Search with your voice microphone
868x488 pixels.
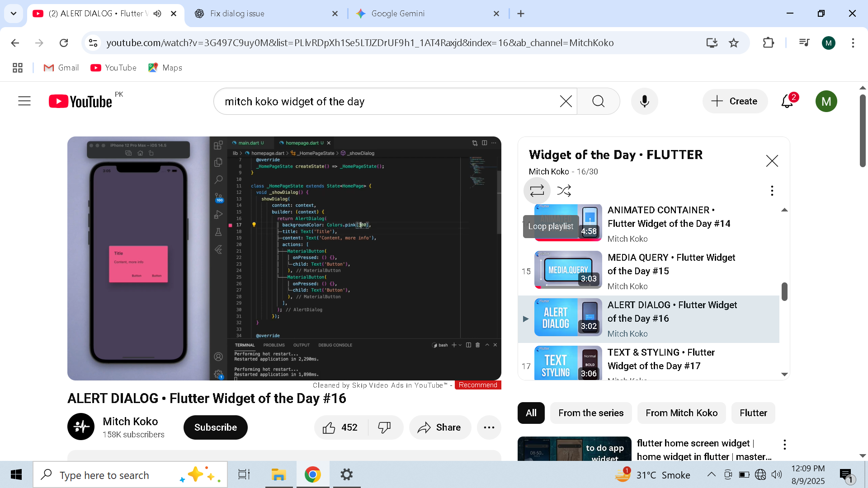pos(645,101)
